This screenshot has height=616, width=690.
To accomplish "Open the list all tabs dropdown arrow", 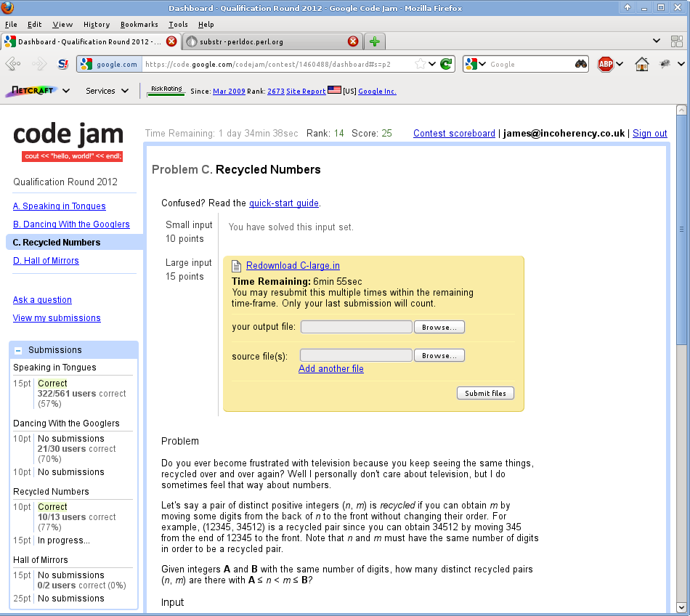I will 657,41.
